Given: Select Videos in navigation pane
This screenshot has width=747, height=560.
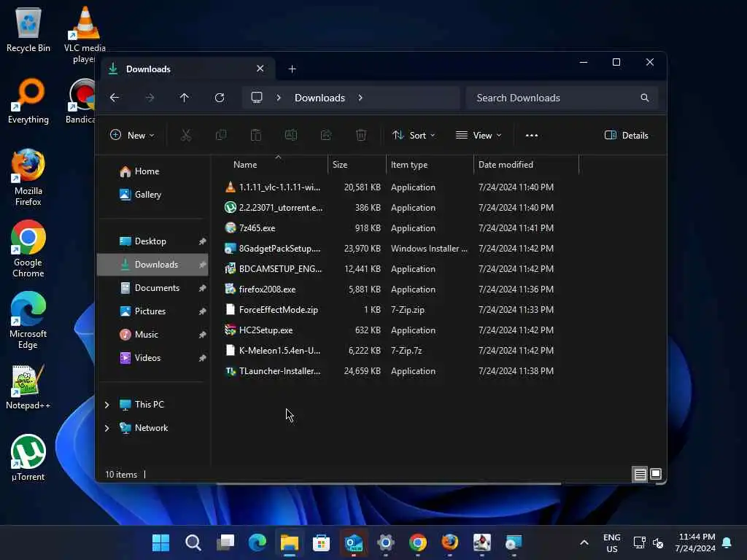Looking at the screenshot, I should (x=152, y=358).
